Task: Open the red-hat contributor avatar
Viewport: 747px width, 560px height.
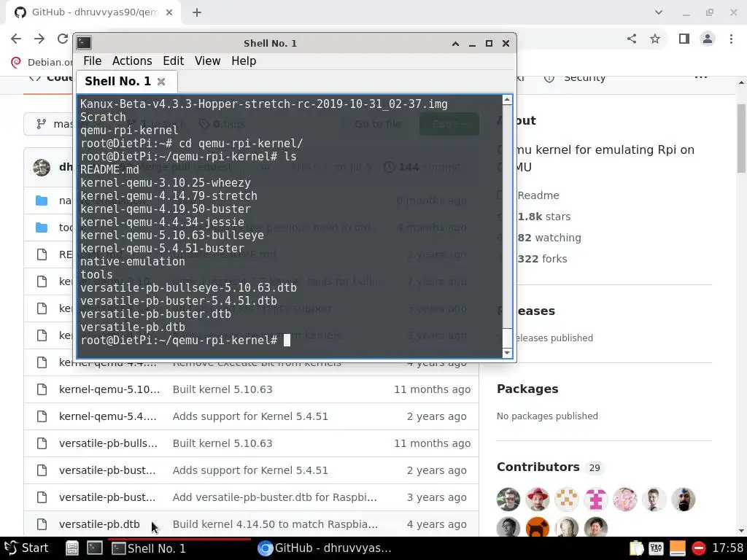Action: click(x=538, y=499)
